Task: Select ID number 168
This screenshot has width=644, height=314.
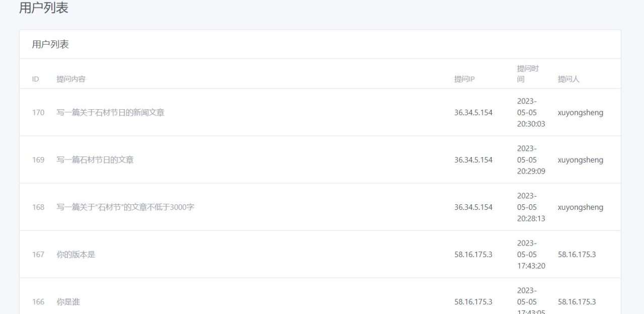Action: pyautogui.click(x=38, y=207)
